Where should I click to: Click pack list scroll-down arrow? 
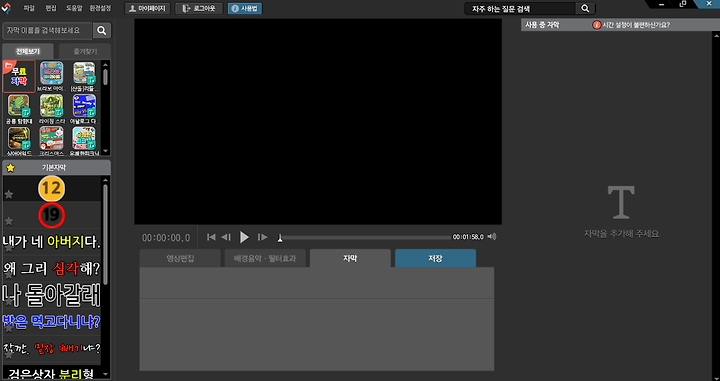tap(106, 151)
